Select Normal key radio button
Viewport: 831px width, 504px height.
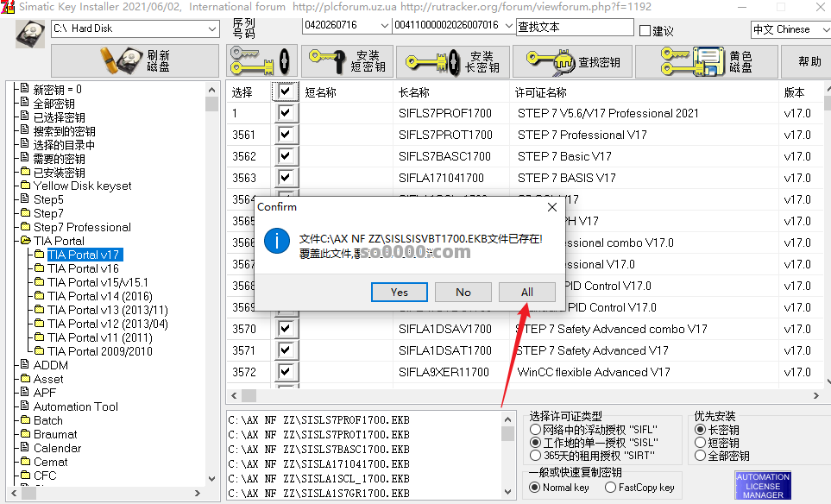(535, 487)
